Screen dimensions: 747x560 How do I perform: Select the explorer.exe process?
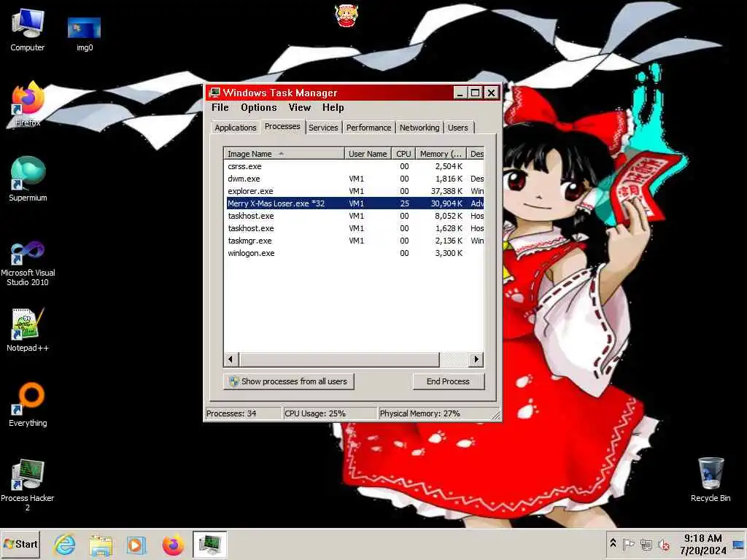(355, 191)
